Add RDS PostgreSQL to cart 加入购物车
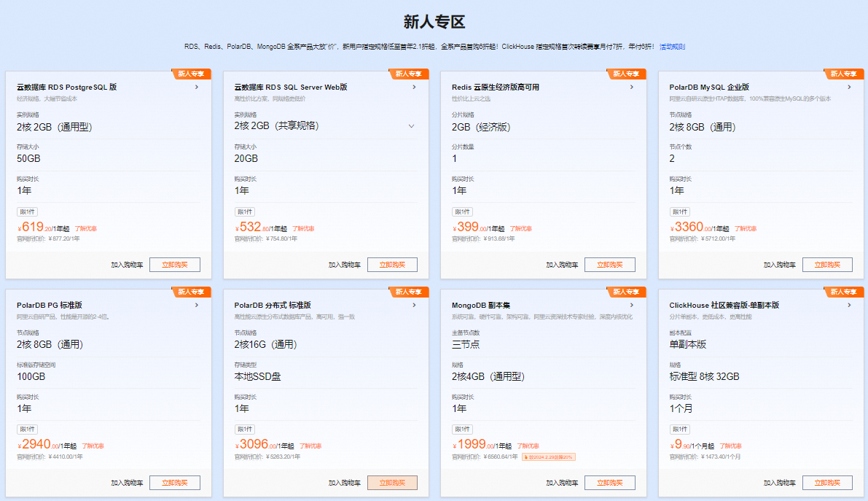The width and height of the screenshot is (868, 501). pos(127,265)
